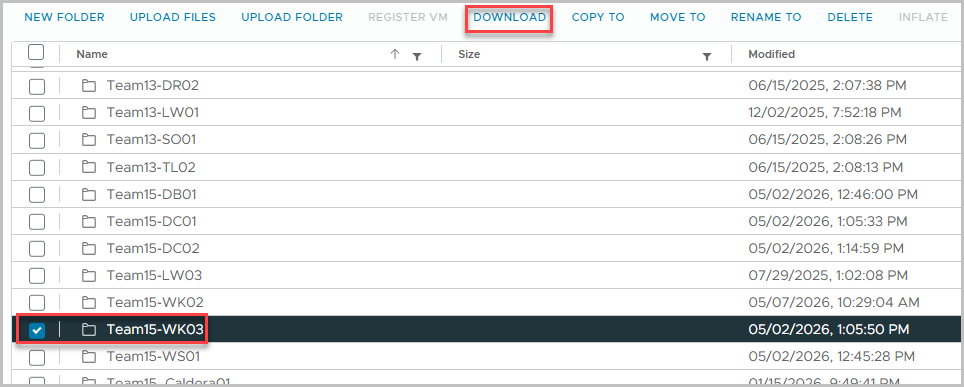Click the Size column header
Image resolution: width=964 pixels, height=387 pixels.
(469, 54)
